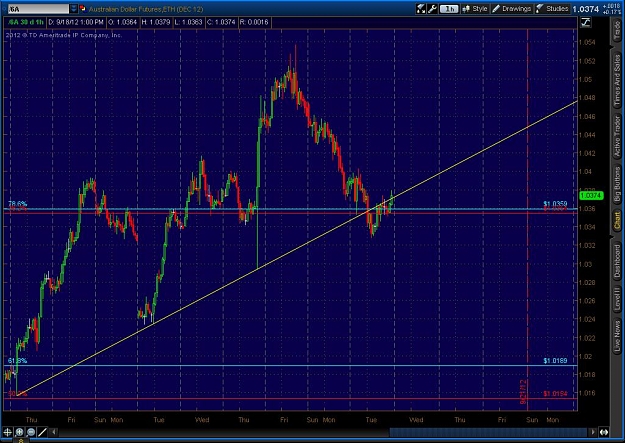Click the horizontal scrollbar thumb
Viewport: 625px width, 443px height.
click(x=489, y=432)
